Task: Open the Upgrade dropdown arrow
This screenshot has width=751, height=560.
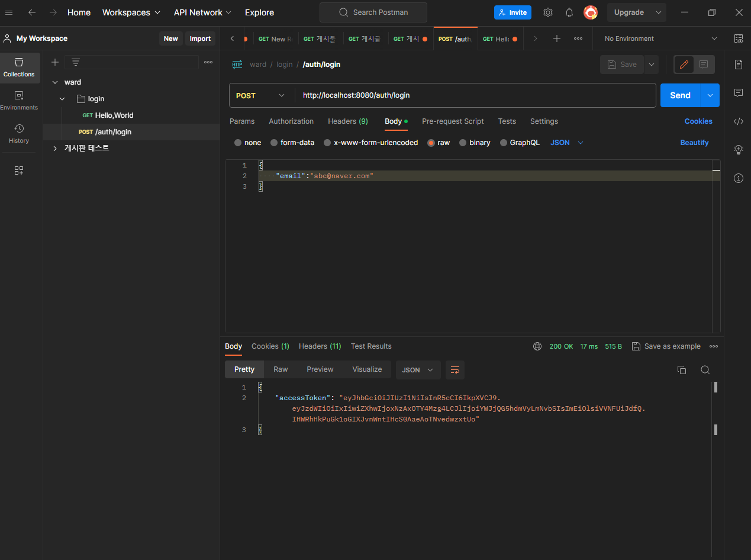Action: (x=659, y=12)
